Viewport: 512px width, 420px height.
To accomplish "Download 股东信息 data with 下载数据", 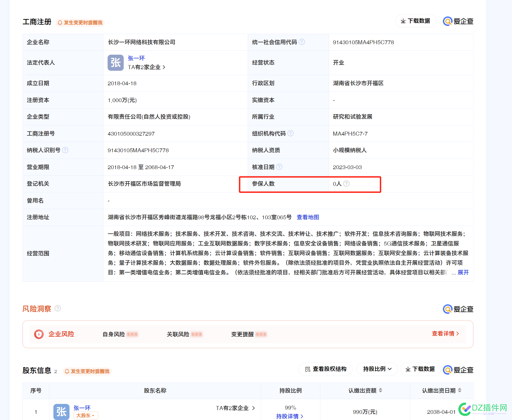I will click(x=420, y=369).
